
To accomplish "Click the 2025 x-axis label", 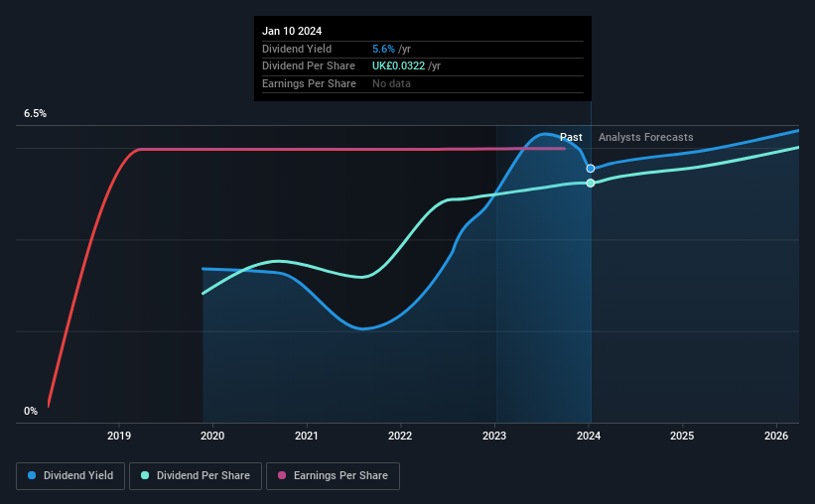I will pyautogui.click(x=682, y=436).
